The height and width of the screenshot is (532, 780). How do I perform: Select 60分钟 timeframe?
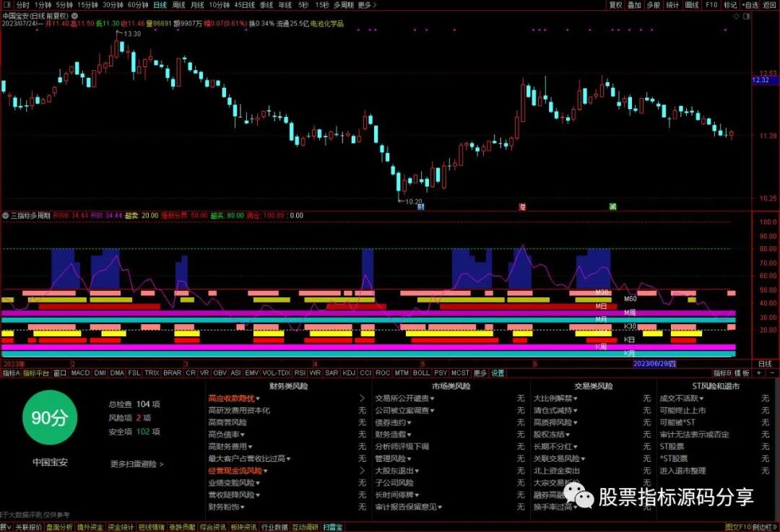point(138,4)
